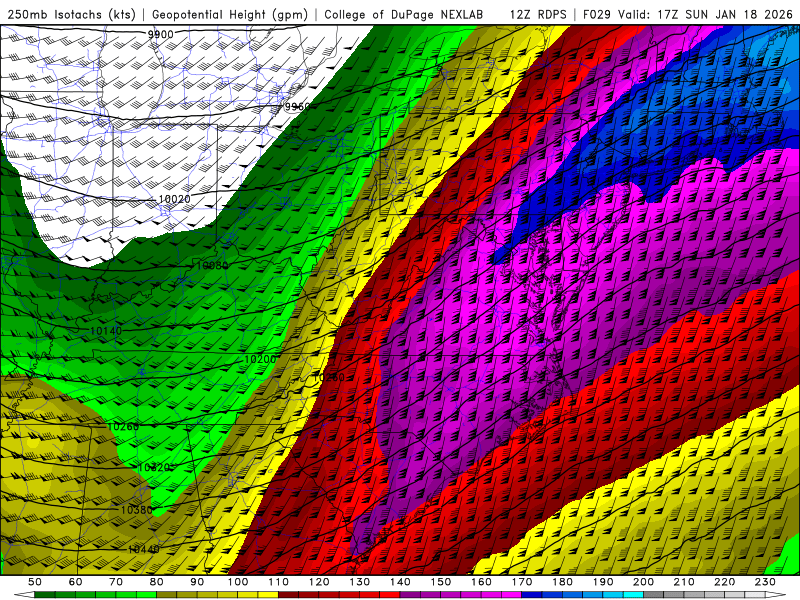The height and width of the screenshot is (600, 800).
Task: Click the 160 value on the color scale
Action: tap(481, 582)
